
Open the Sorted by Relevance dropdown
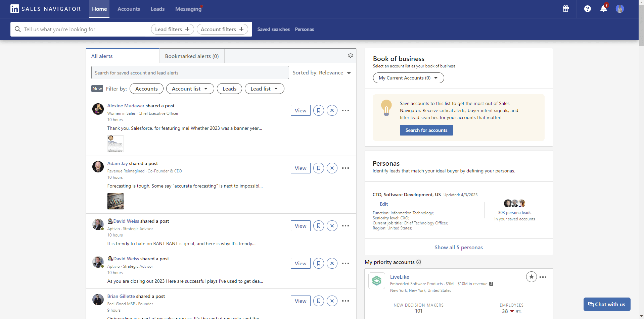click(322, 72)
